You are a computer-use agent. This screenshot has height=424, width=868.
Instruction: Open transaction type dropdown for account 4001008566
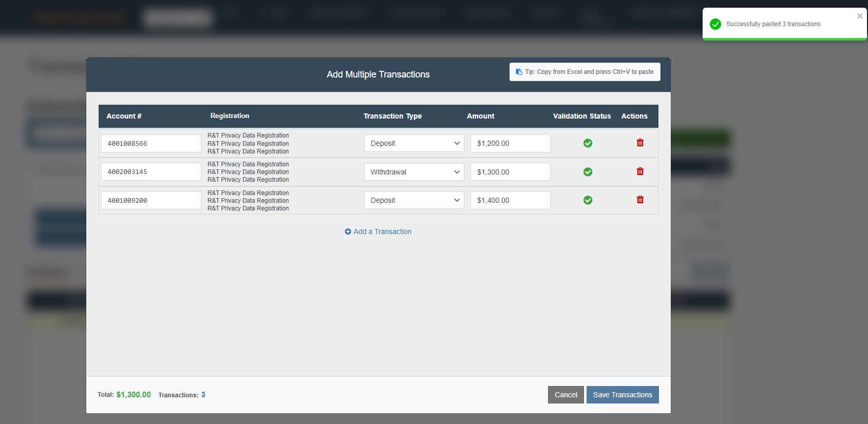point(414,143)
